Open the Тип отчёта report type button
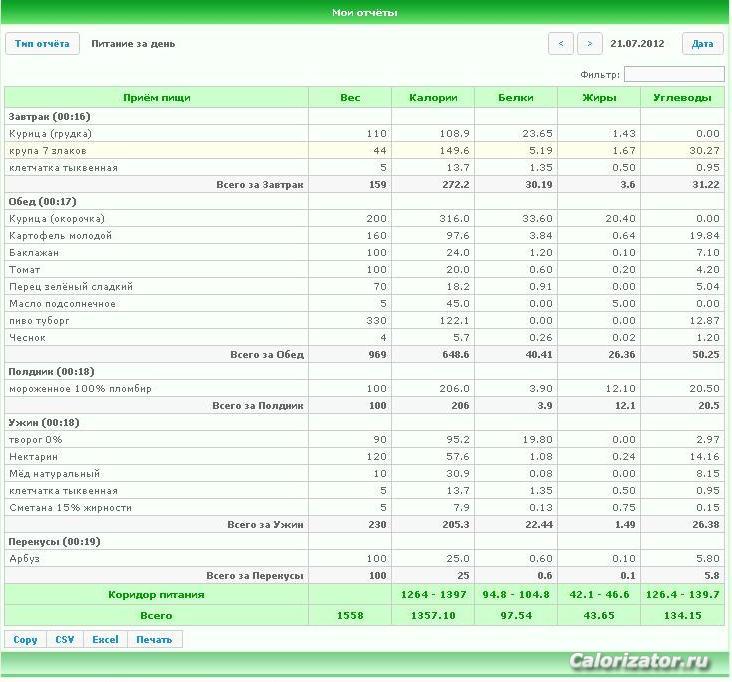732x682 pixels. click(x=42, y=44)
